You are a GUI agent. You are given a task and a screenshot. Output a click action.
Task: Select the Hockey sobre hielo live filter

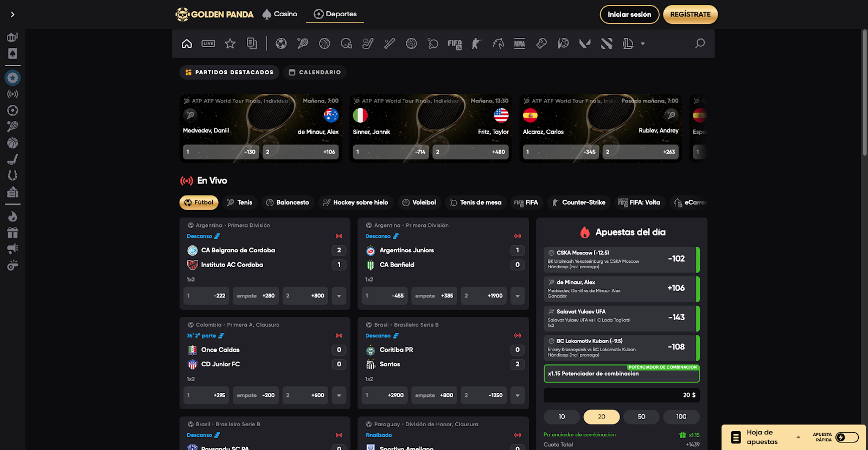click(356, 202)
